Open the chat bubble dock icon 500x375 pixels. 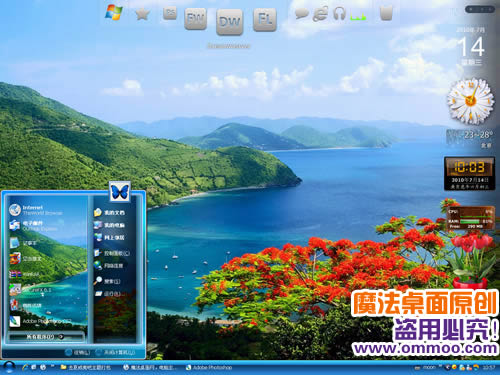click(x=301, y=14)
